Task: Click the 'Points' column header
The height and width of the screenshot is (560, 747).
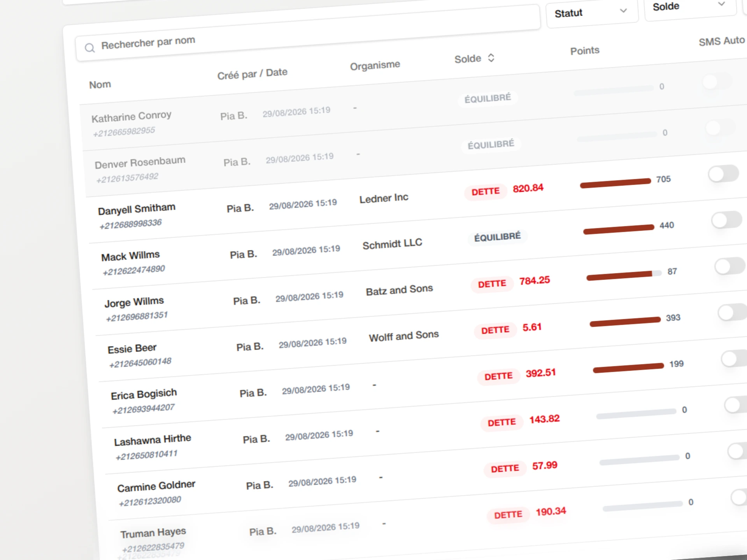Action: click(585, 51)
